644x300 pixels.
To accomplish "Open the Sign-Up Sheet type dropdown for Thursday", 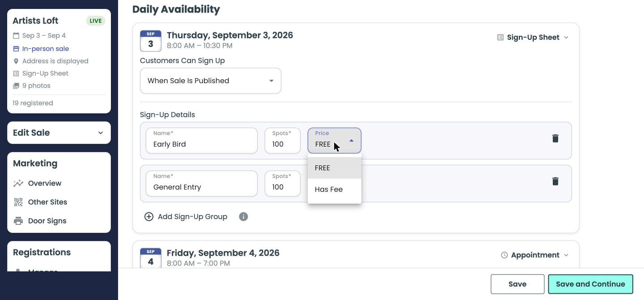I will tap(533, 38).
